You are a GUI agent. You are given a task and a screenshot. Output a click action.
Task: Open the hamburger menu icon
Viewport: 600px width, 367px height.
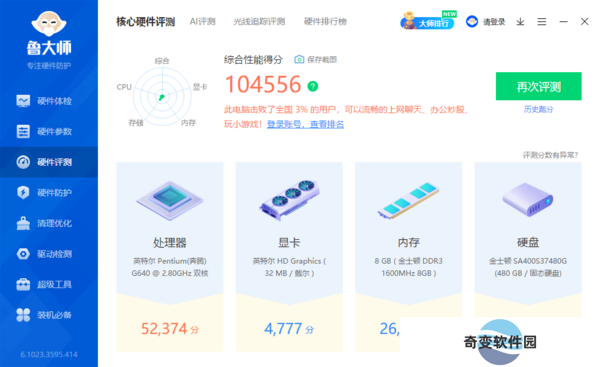point(541,22)
